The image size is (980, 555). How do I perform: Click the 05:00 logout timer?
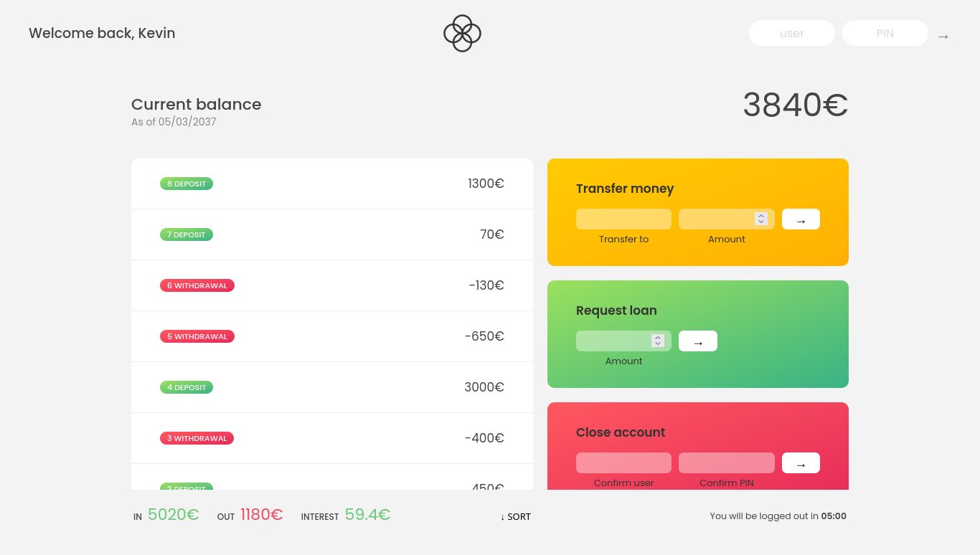834,516
